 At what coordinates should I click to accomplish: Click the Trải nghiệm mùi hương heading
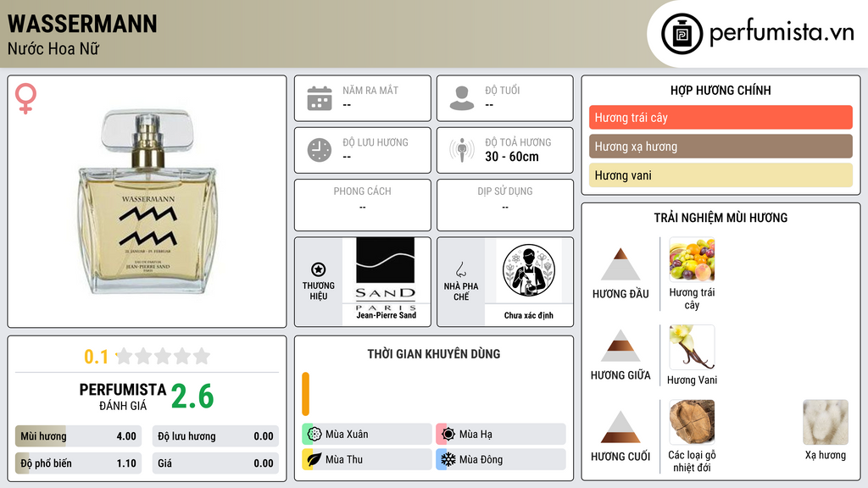[721, 218]
